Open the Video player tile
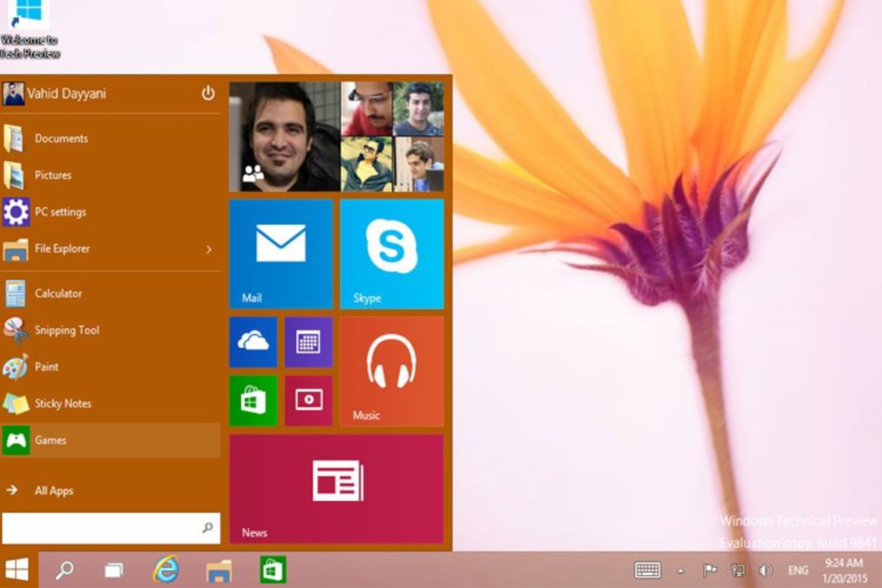Screen dimensions: 882x588 coord(308,401)
